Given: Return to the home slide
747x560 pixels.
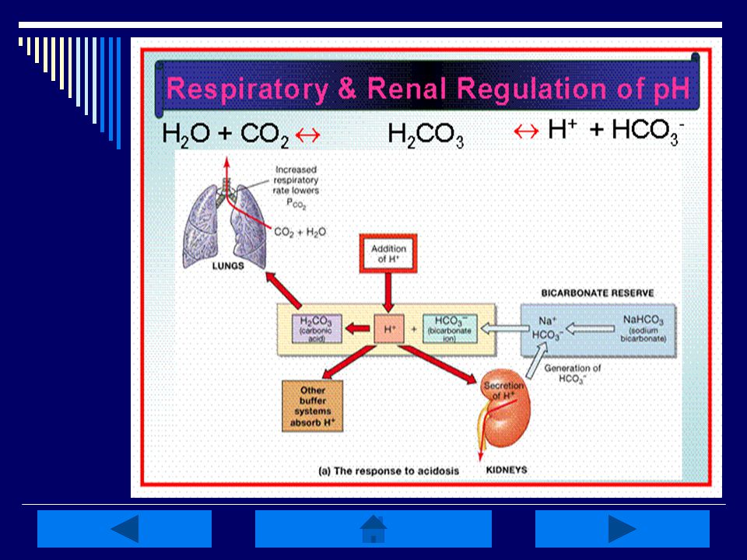Looking at the screenshot, I should coord(373,529).
